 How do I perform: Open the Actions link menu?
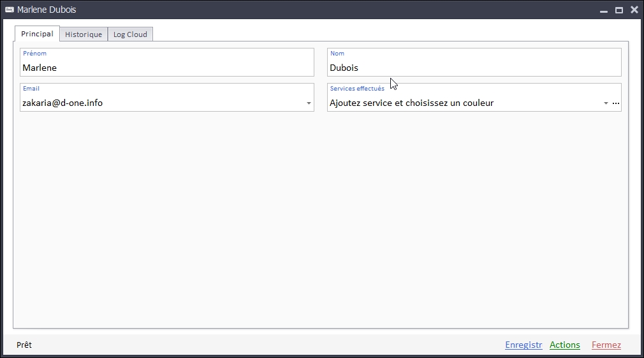click(x=565, y=345)
